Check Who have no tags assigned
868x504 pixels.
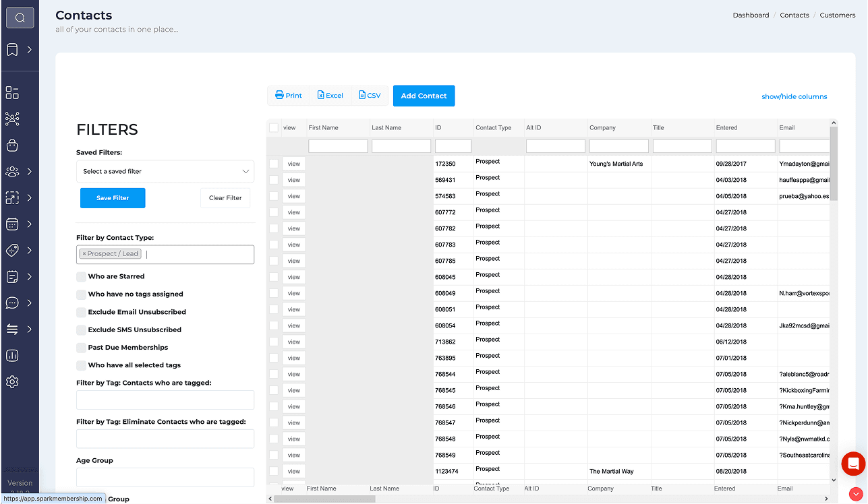81,294
